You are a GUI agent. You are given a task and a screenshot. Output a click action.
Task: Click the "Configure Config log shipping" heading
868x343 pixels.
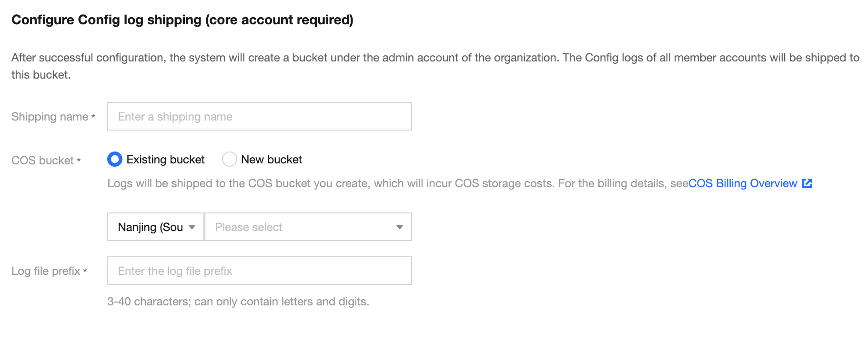click(182, 20)
